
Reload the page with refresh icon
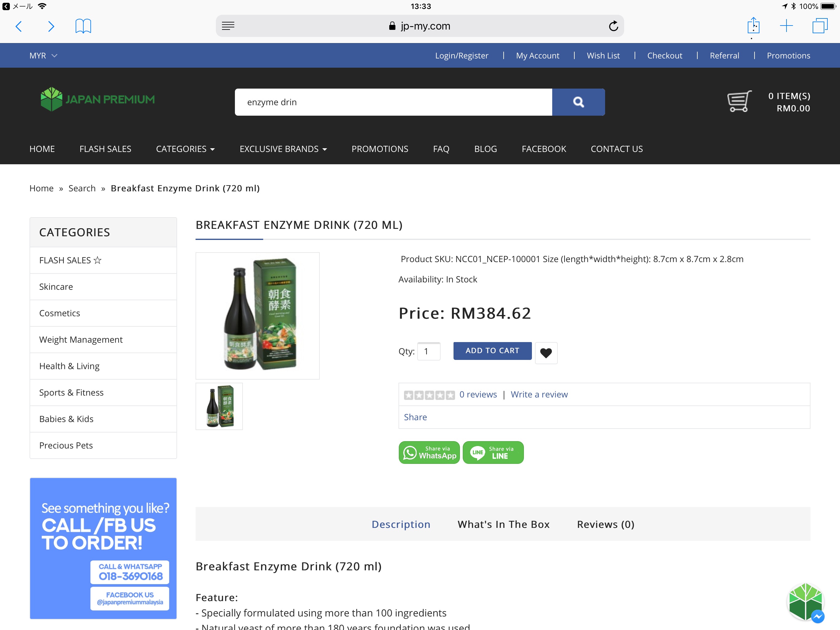coord(613,26)
